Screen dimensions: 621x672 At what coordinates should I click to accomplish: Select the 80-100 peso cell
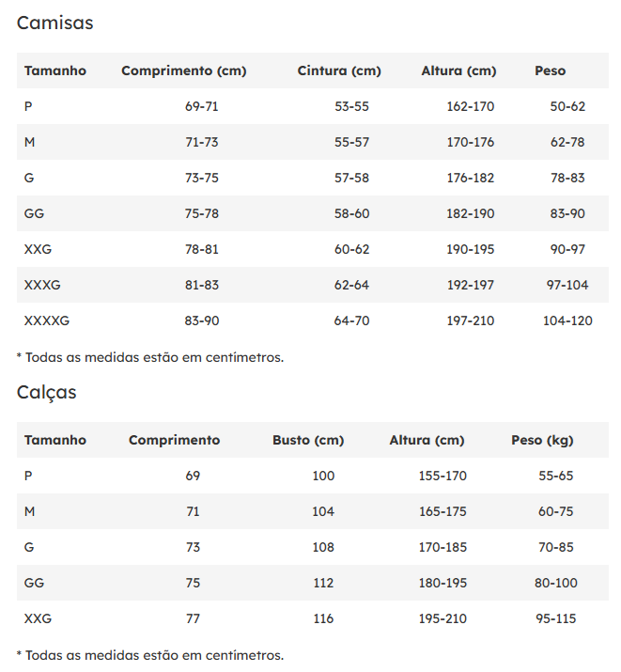click(556, 583)
